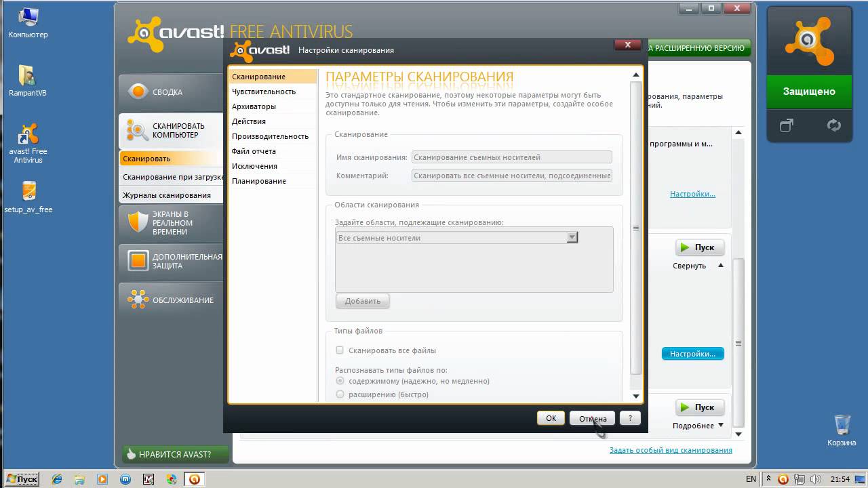
Task: Click Пуск button beside Подробнее
Action: click(x=700, y=407)
